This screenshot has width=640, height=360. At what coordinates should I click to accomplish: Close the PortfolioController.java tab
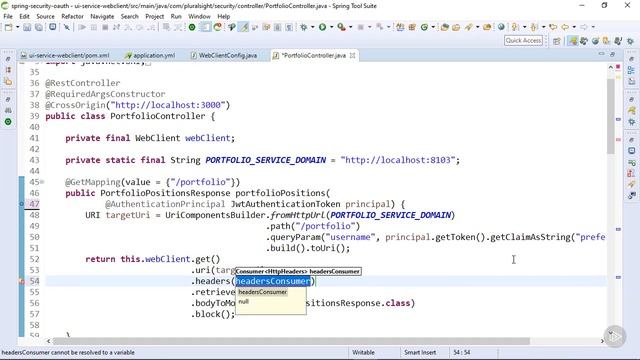pyautogui.click(x=353, y=56)
